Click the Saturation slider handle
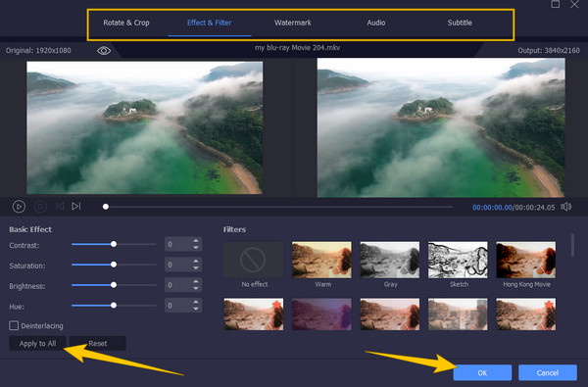 [x=114, y=265]
